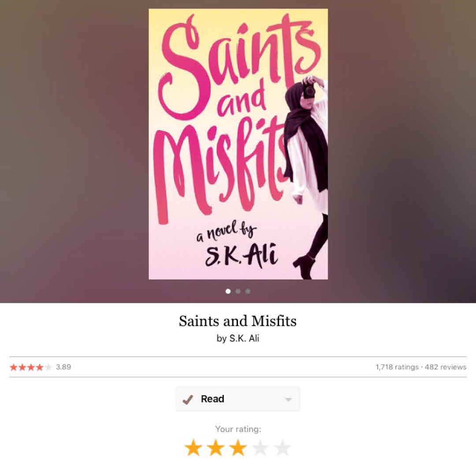476x476 pixels.
Task: Click the 3.89 average rating number
Action: pos(63,367)
